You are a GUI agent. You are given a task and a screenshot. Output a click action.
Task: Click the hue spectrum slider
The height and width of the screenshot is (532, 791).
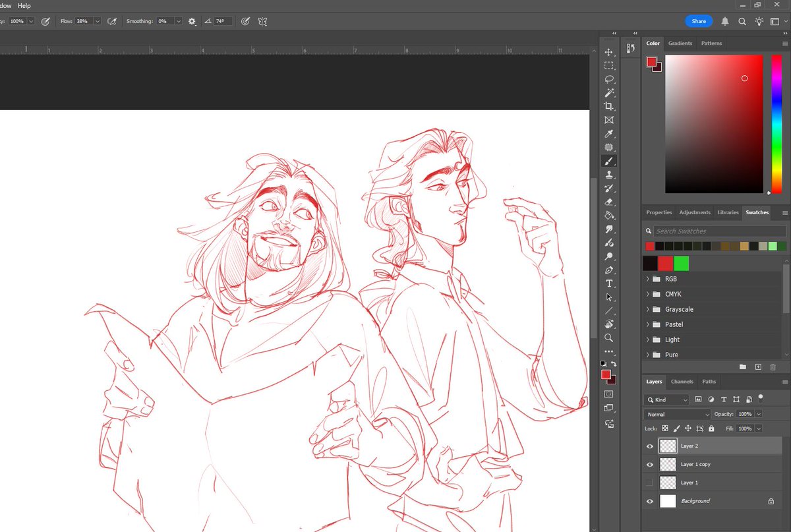point(776,125)
